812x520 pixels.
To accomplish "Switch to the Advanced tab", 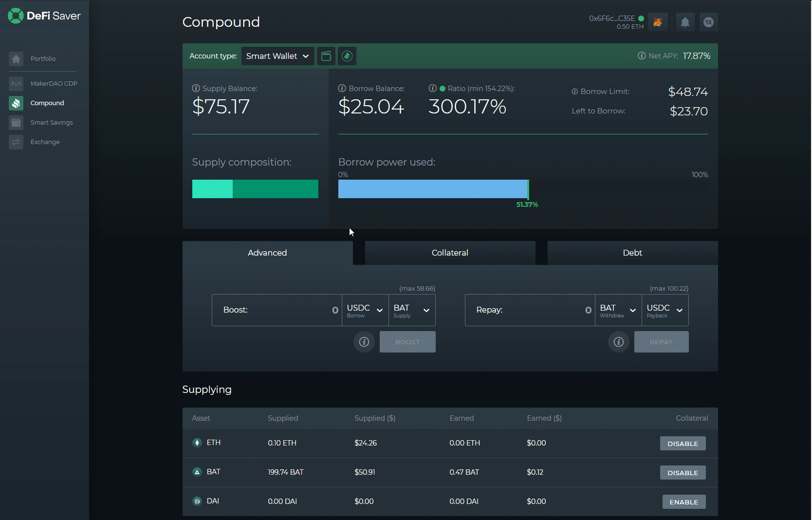I will (x=267, y=253).
